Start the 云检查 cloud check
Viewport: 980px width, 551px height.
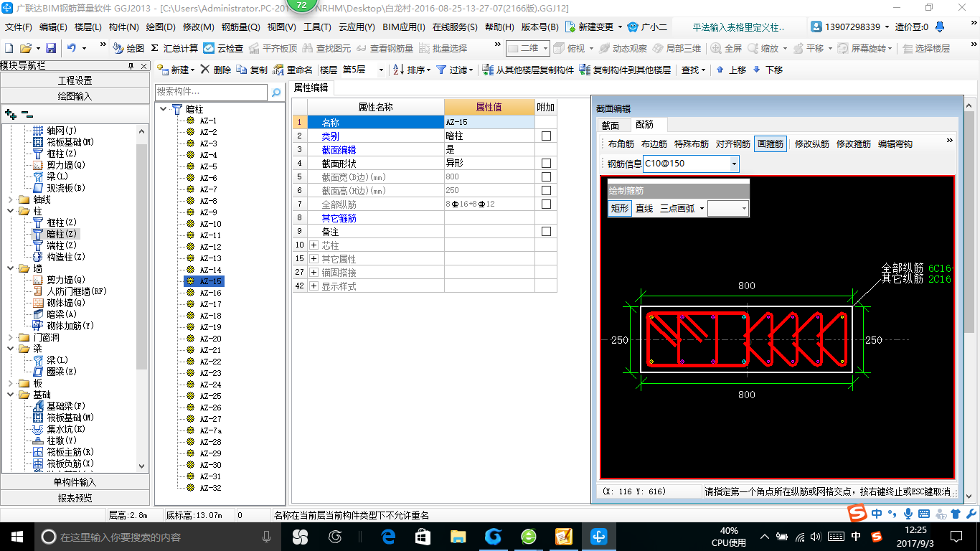[x=223, y=48]
